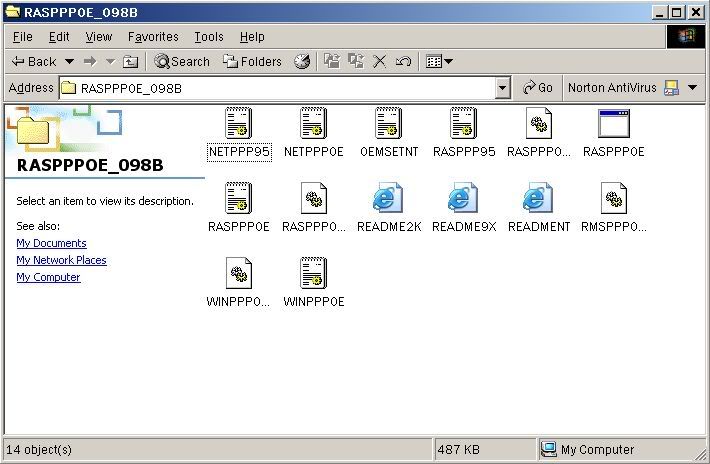
Task: Open the Edit menu
Action: 59,37
